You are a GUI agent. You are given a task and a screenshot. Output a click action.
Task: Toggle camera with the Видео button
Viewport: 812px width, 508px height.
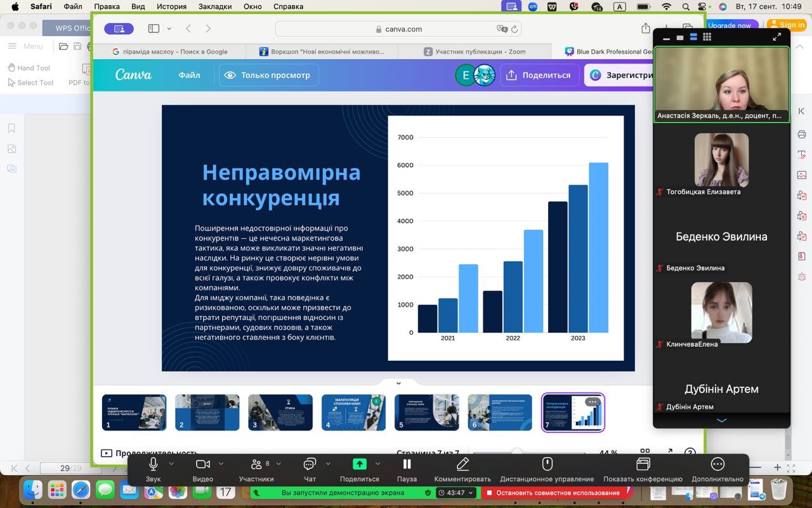(x=202, y=464)
